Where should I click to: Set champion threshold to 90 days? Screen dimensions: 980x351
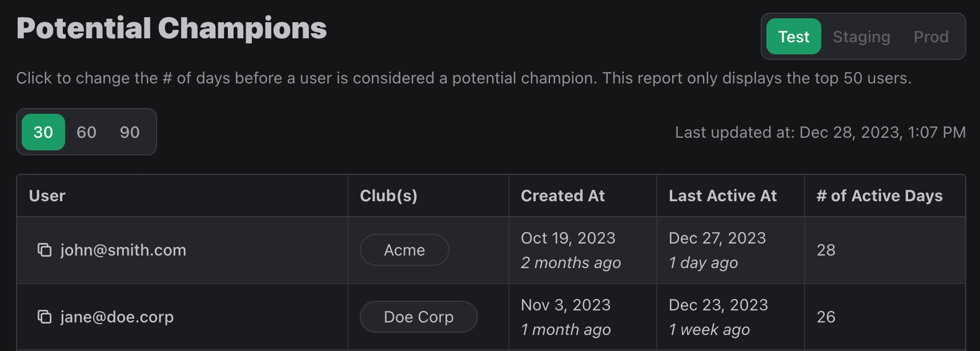click(130, 132)
